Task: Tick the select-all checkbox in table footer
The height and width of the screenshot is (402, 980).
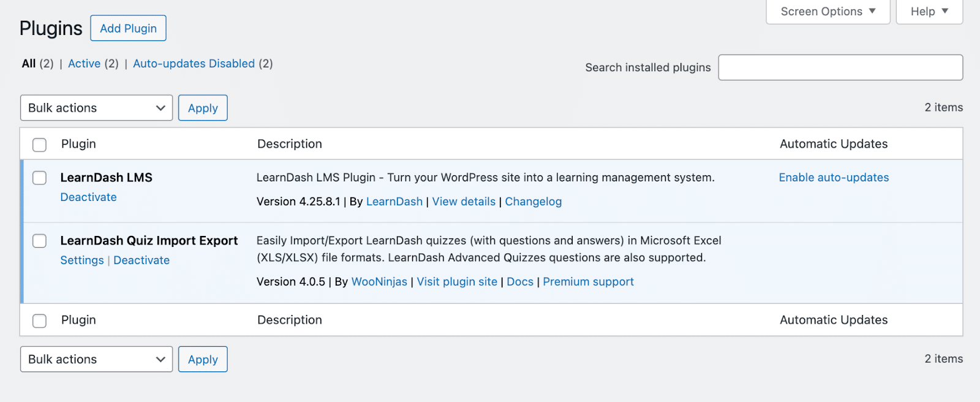Action: [39, 320]
